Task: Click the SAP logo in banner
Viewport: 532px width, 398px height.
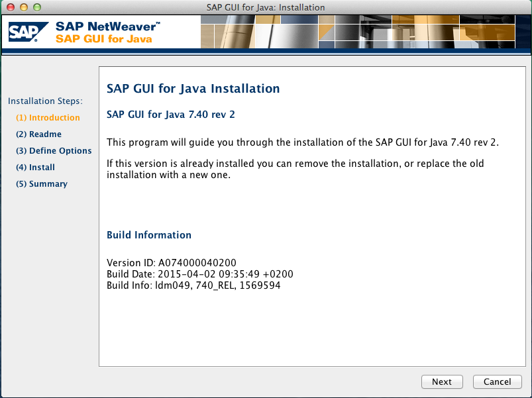Action: point(28,32)
